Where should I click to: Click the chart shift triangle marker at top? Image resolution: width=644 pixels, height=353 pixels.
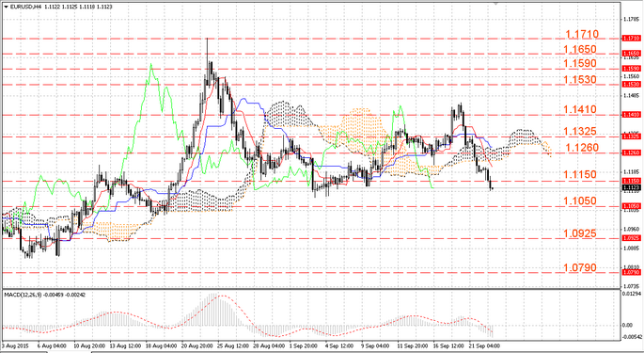click(x=496, y=3)
